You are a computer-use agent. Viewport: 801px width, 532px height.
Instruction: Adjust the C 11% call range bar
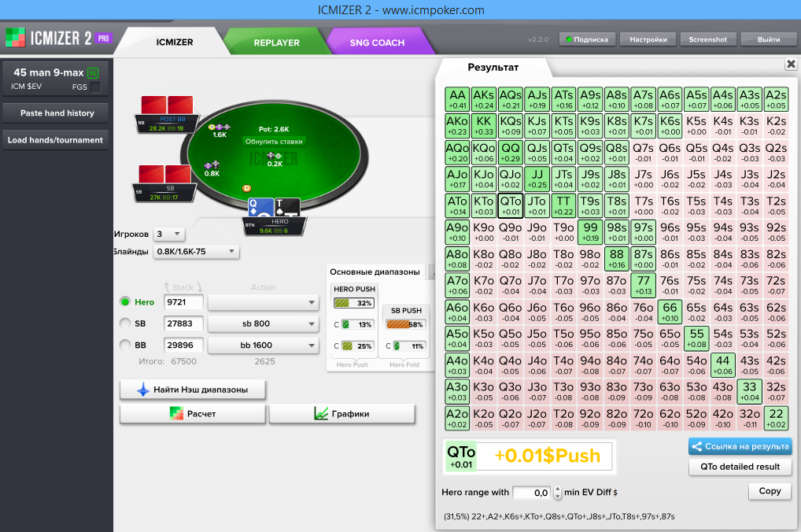pos(409,346)
